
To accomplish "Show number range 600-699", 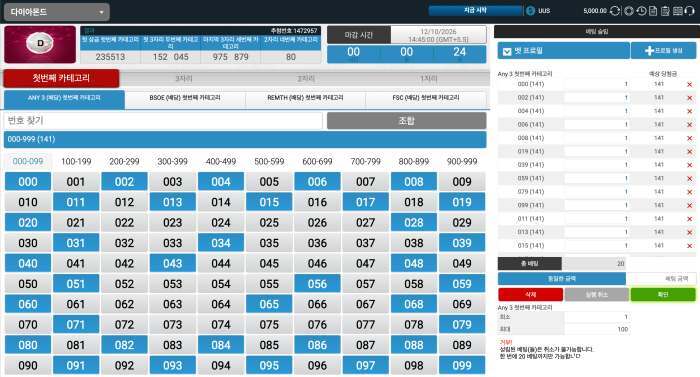I will tap(317, 161).
